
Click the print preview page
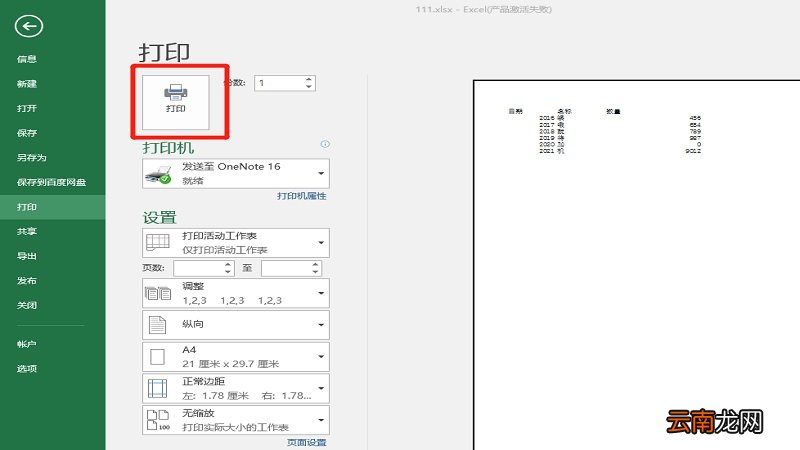[x=637, y=265]
